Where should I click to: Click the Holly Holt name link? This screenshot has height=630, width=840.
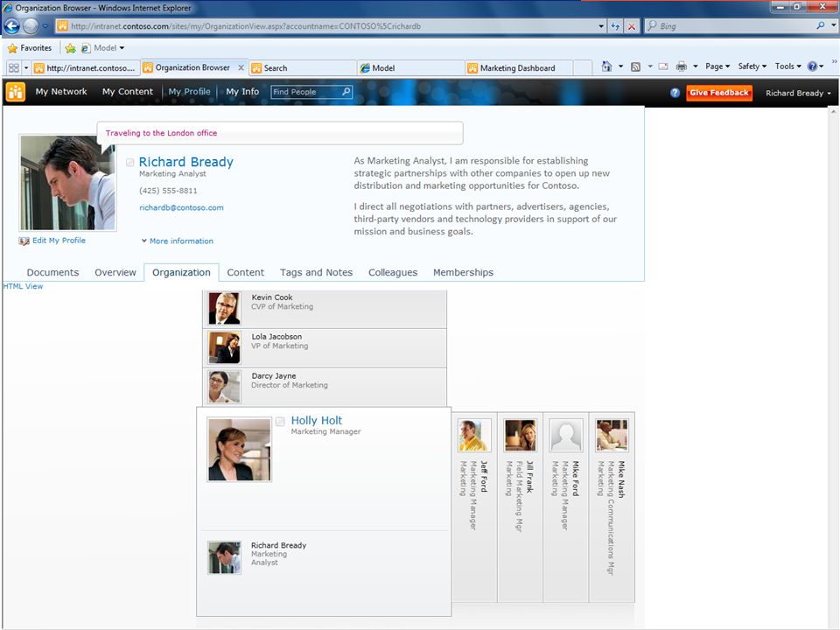coord(316,421)
